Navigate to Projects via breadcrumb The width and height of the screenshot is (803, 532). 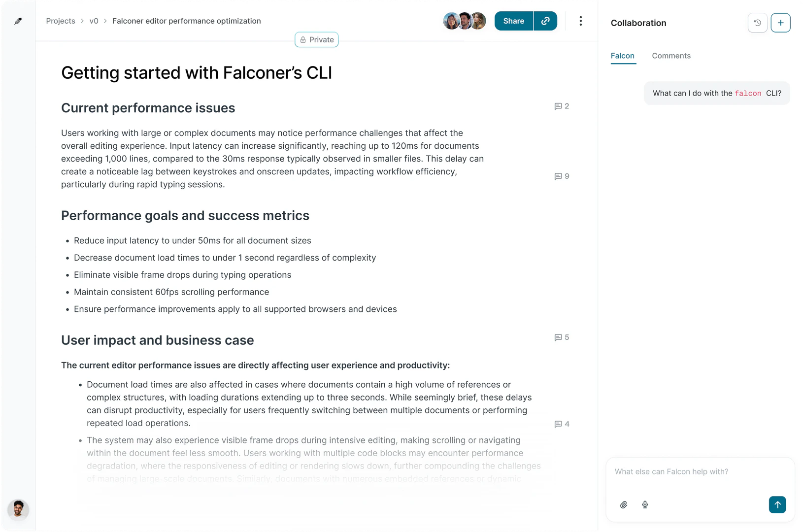coord(60,21)
